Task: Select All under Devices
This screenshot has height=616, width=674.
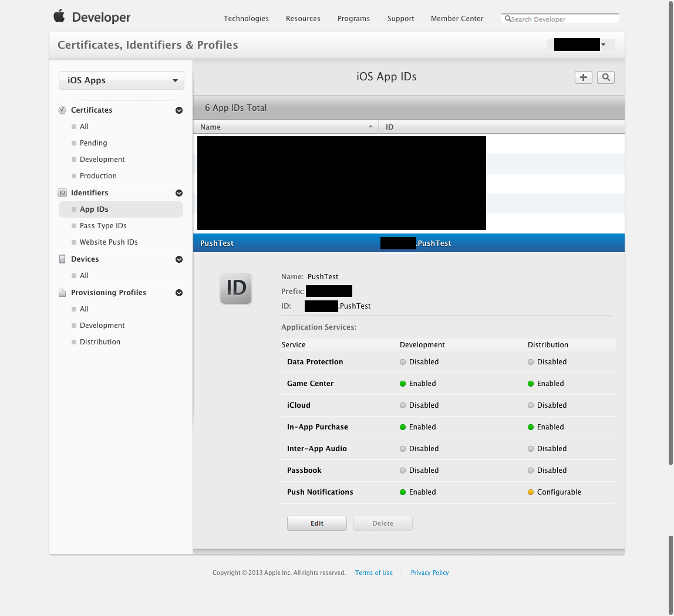Action: point(85,275)
